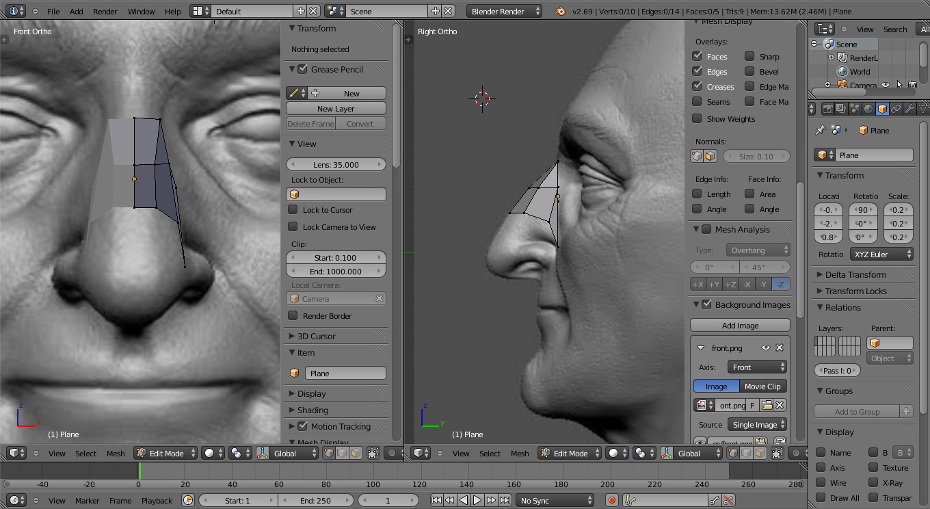This screenshot has width=930, height=509.
Task: Toggle front.png background image visibility eye
Action: (766, 348)
